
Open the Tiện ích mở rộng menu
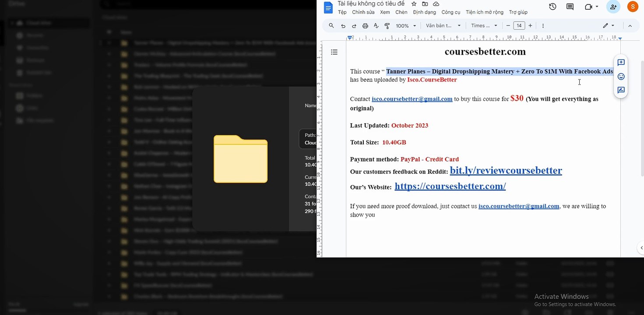coord(485,12)
